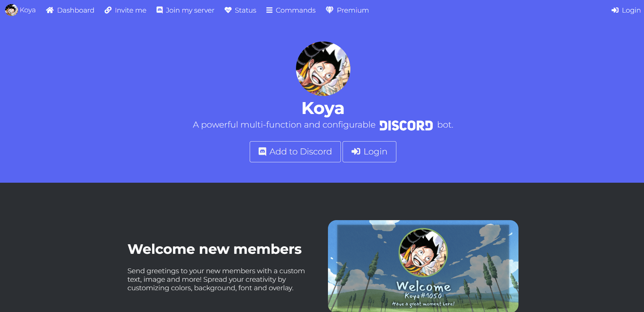This screenshot has width=644, height=312.
Task: Open the Commands page from navbar
Action: tap(291, 10)
